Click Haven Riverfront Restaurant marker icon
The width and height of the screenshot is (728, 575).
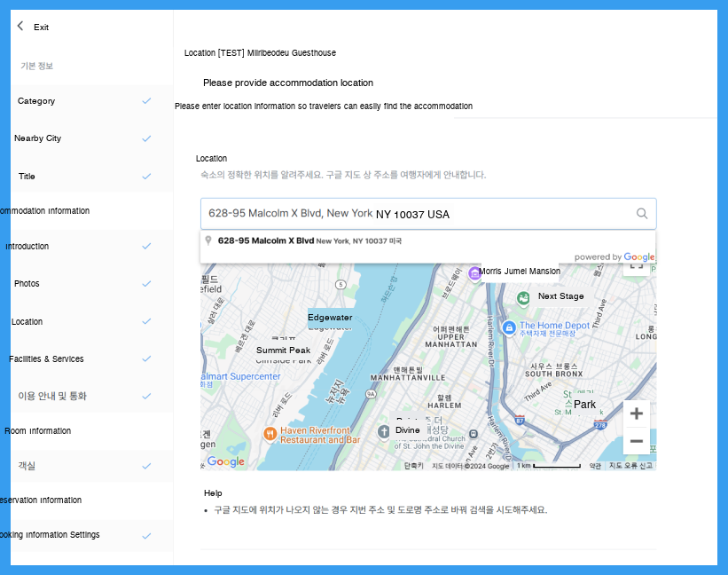point(270,434)
